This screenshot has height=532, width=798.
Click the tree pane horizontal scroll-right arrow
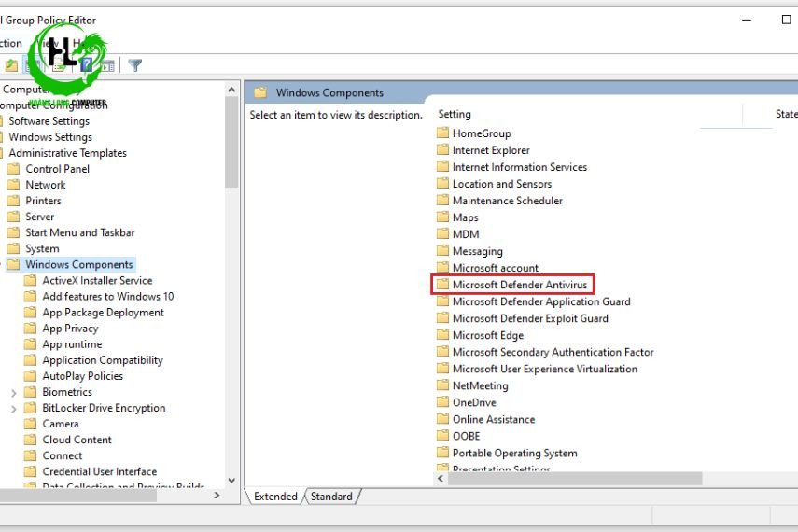(217, 495)
